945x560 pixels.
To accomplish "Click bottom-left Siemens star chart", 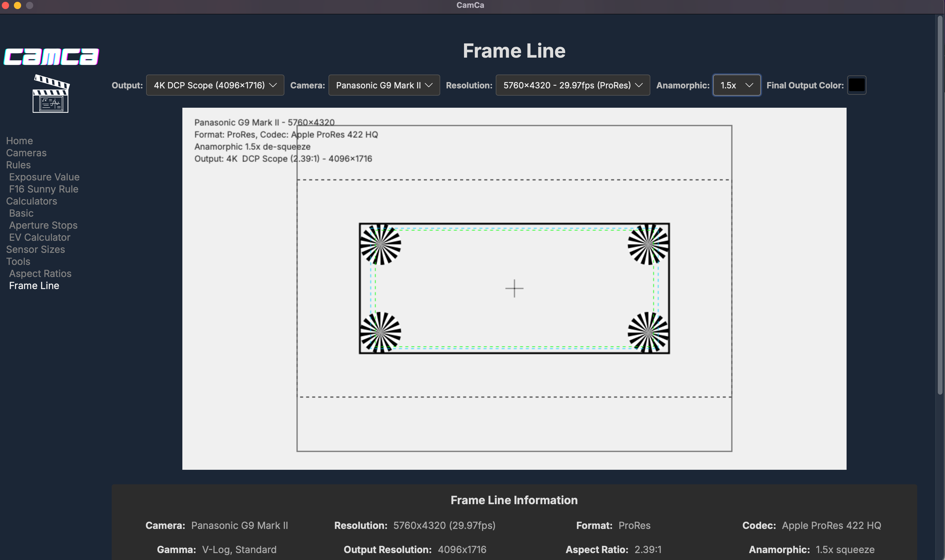I will [381, 332].
